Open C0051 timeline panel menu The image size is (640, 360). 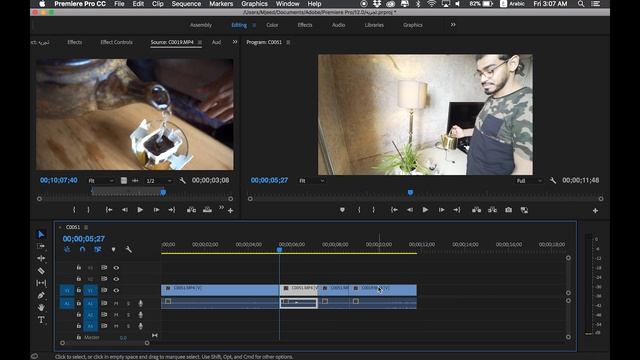click(86, 227)
